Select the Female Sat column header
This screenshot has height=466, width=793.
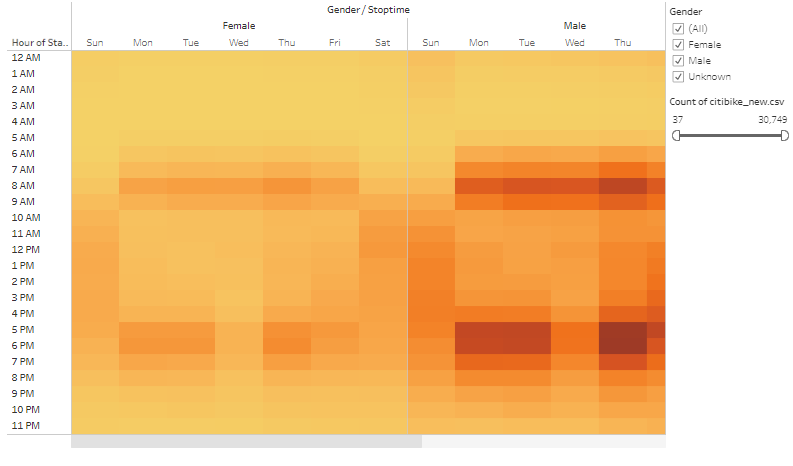(383, 43)
